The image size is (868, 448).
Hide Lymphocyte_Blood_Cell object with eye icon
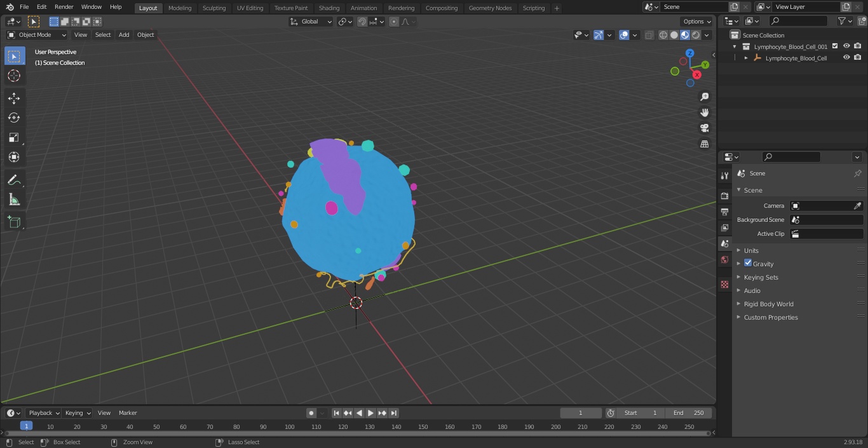[846, 58]
